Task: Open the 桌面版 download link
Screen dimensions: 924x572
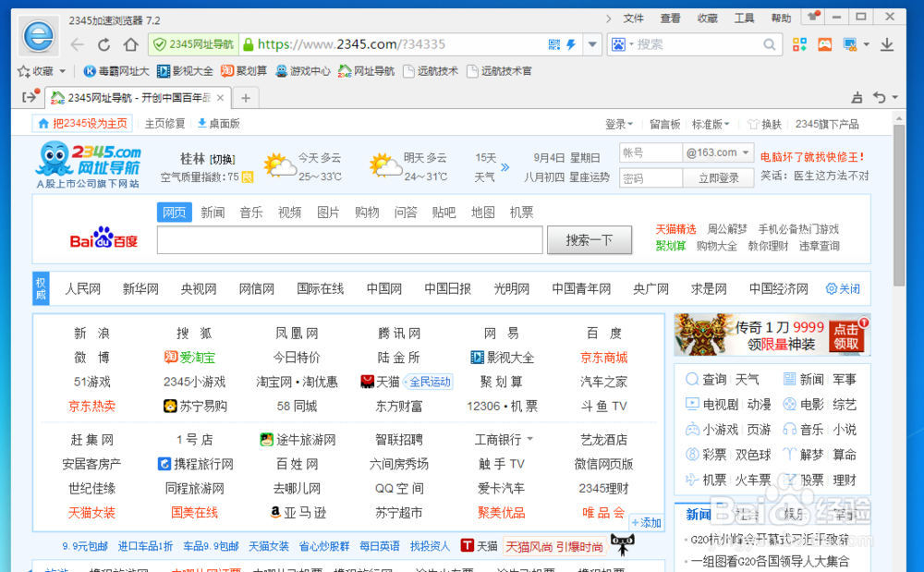Action: pos(219,124)
